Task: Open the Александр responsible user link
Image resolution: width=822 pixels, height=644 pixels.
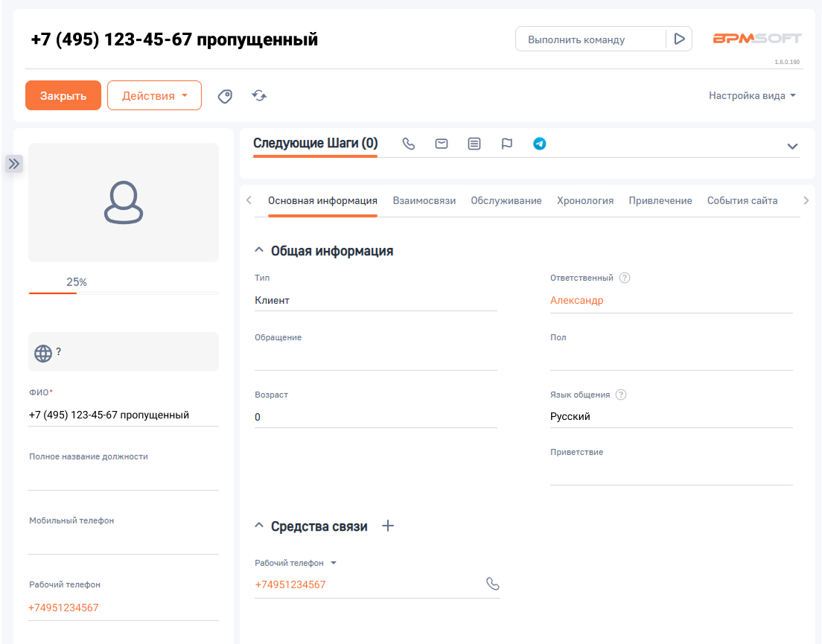Action: point(576,301)
